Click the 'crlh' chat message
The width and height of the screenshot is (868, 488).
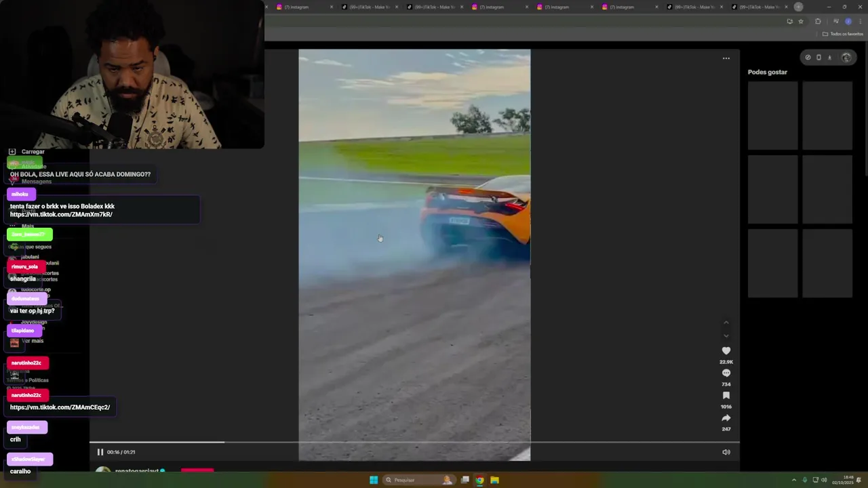15,439
